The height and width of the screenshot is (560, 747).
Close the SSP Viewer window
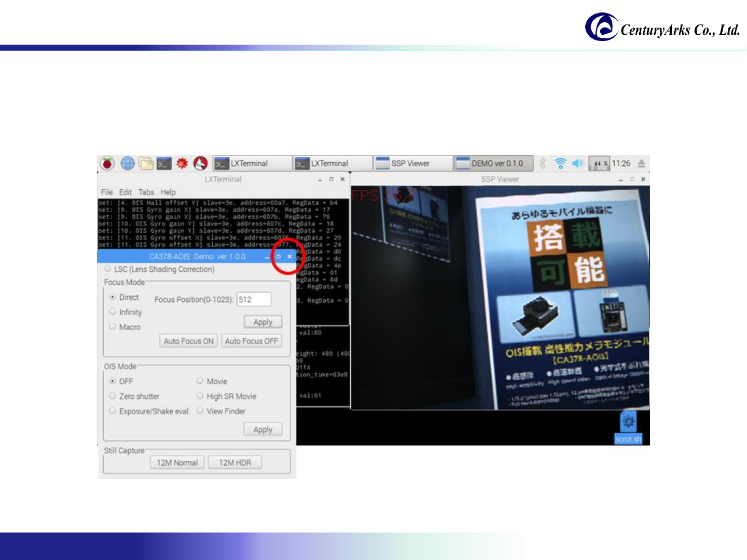pyautogui.click(x=643, y=179)
